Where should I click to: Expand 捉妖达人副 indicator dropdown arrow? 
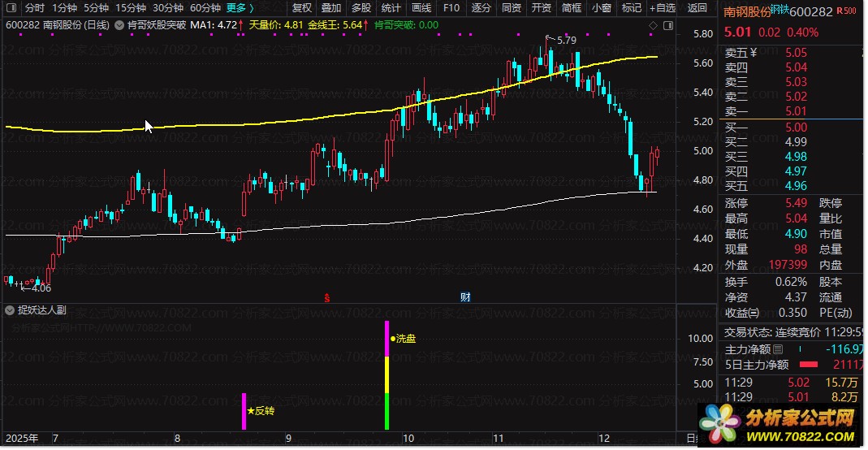pyautogui.click(x=10, y=310)
